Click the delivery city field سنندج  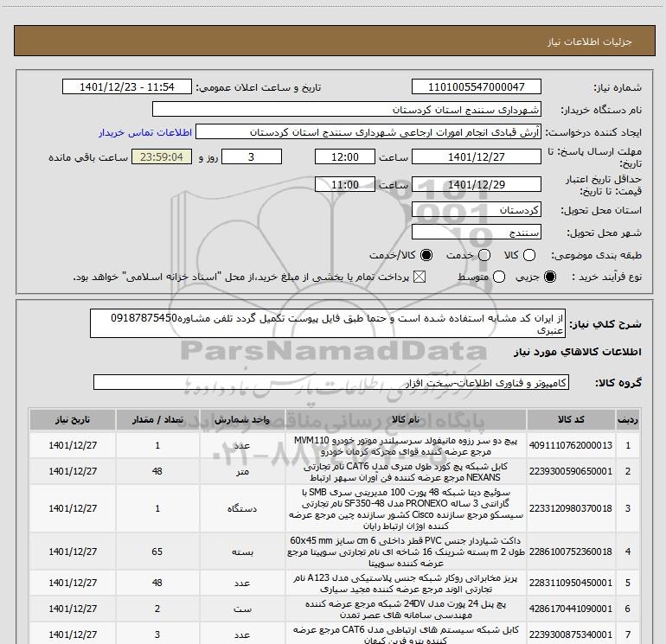point(476,232)
